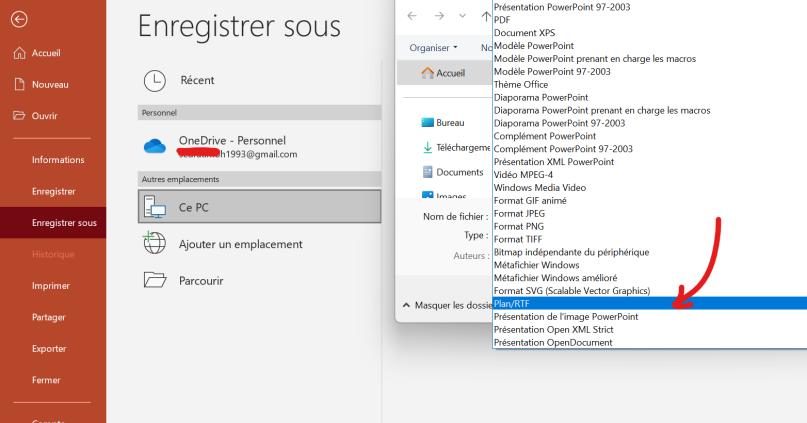
Task: Open the Organiser dropdown
Action: tap(433, 48)
